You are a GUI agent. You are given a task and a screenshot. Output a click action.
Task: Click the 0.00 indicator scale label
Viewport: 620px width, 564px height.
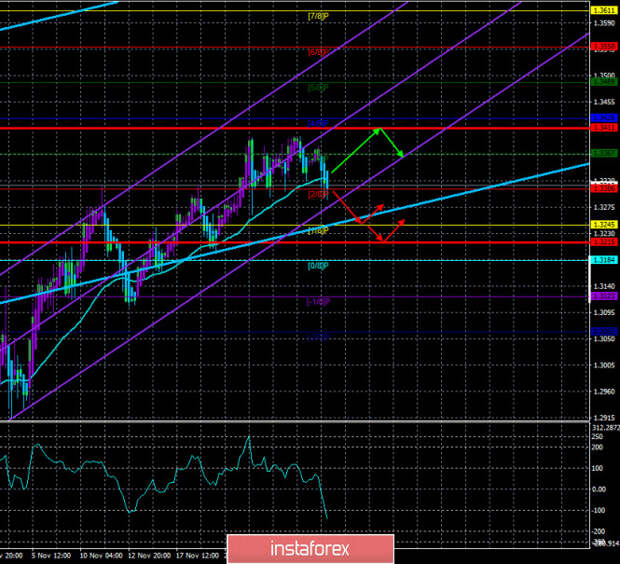599,489
